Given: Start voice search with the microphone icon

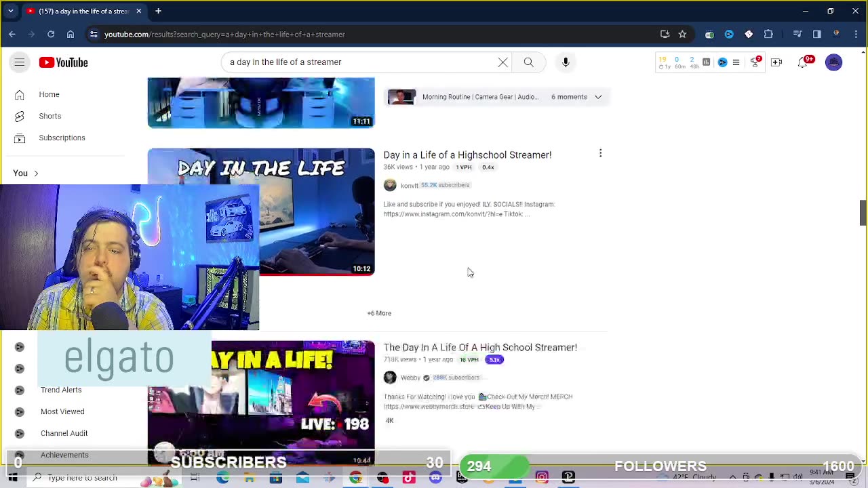Looking at the screenshot, I should coord(566,62).
